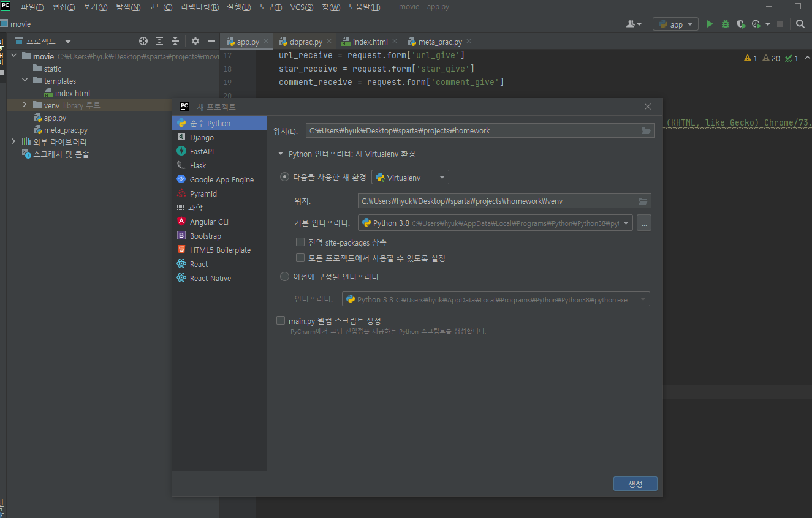Click folder browse icon in top location field
This screenshot has height=518, width=812.
(x=645, y=130)
